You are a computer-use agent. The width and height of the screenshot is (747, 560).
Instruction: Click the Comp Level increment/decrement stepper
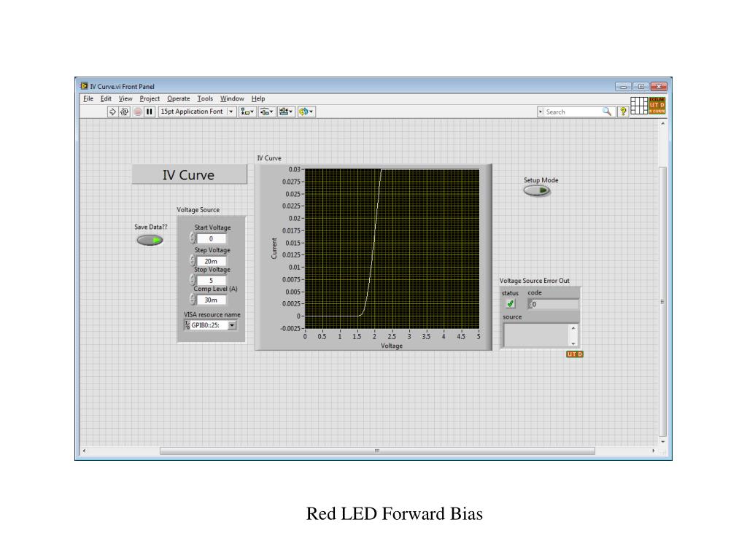pyautogui.click(x=193, y=299)
